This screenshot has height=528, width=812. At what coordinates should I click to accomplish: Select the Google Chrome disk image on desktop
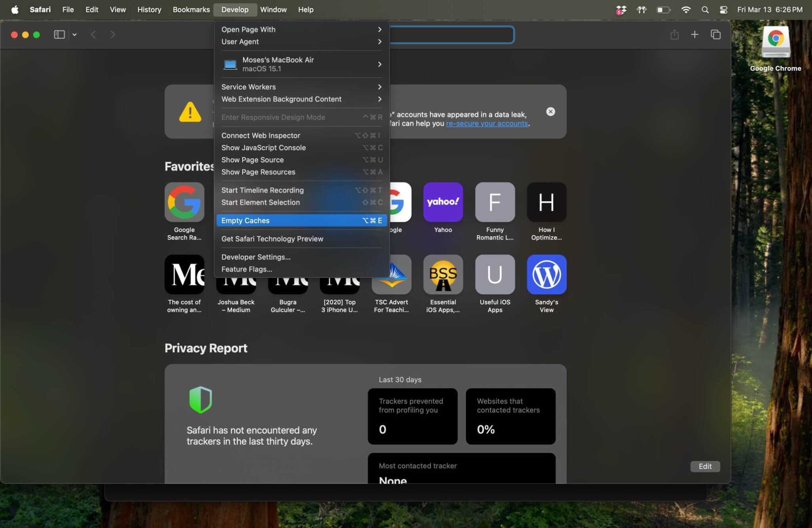click(776, 42)
